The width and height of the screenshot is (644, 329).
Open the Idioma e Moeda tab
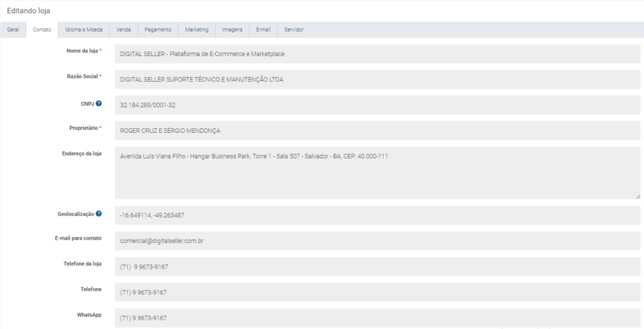pos(84,30)
